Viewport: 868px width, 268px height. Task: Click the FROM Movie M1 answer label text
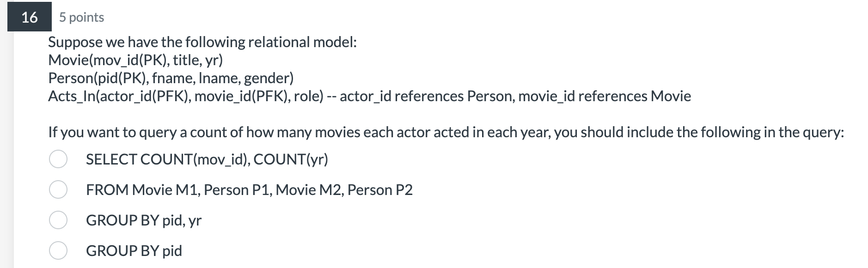tap(250, 190)
